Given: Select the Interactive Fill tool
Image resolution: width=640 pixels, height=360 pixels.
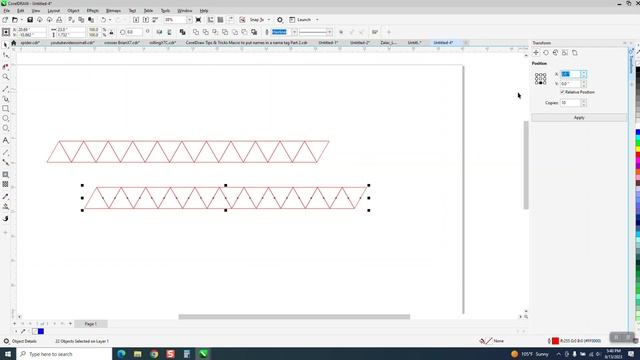Looking at the screenshot, I should tap(5, 207).
